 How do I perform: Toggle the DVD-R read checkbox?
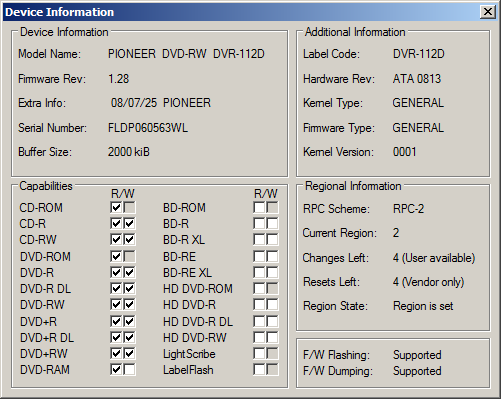116,272
